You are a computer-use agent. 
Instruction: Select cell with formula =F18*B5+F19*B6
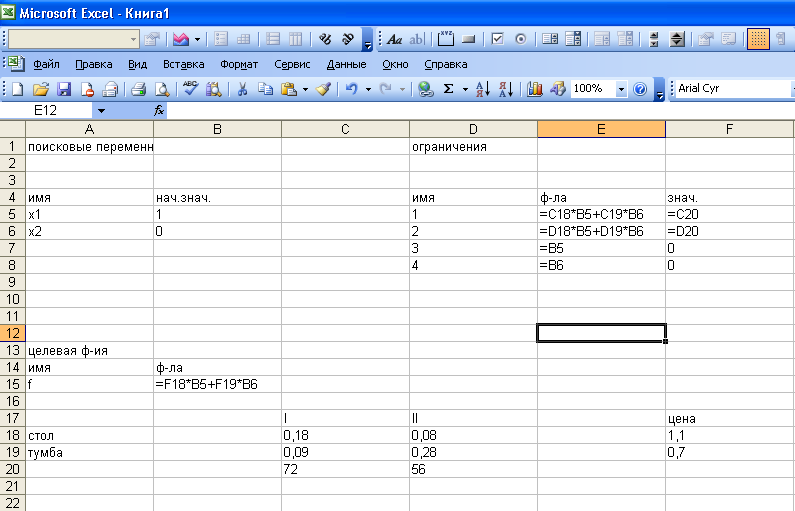coord(218,384)
